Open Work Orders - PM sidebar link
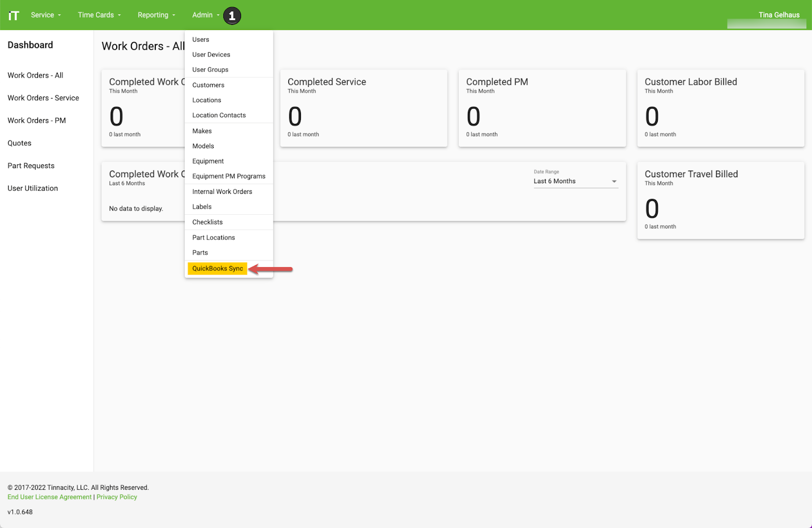This screenshot has width=812, height=528. 37,120
